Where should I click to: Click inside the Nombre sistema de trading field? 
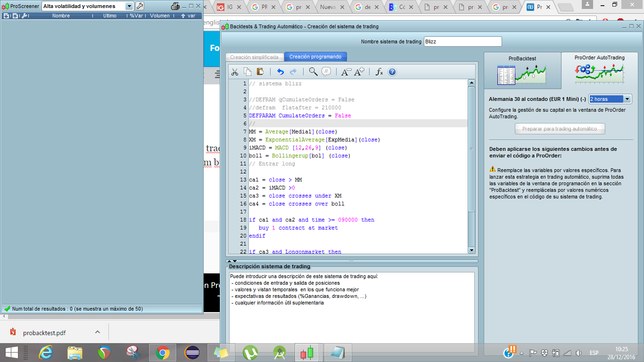(x=462, y=41)
